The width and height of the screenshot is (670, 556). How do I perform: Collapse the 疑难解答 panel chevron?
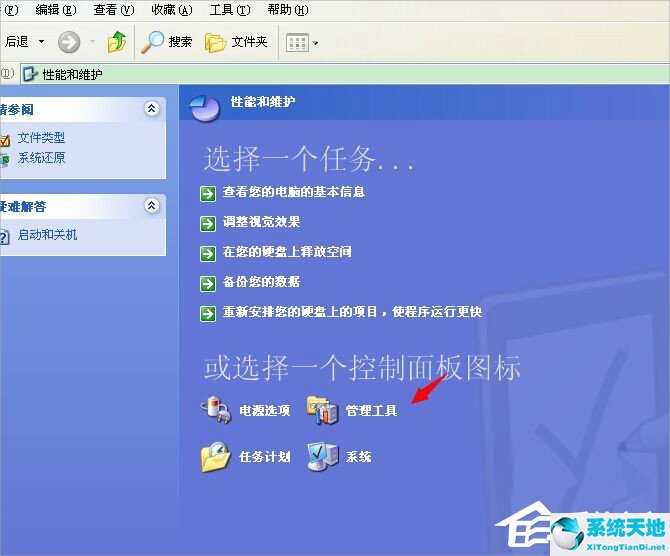(151, 206)
